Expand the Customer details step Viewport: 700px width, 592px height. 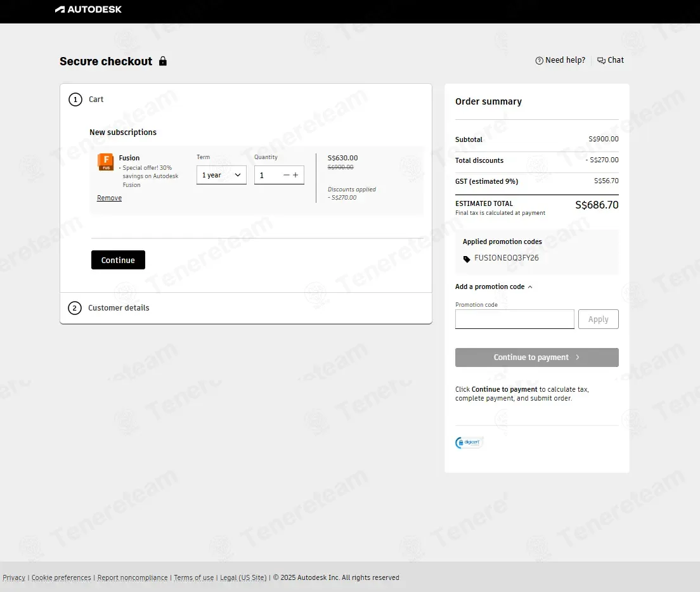click(x=119, y=308)
